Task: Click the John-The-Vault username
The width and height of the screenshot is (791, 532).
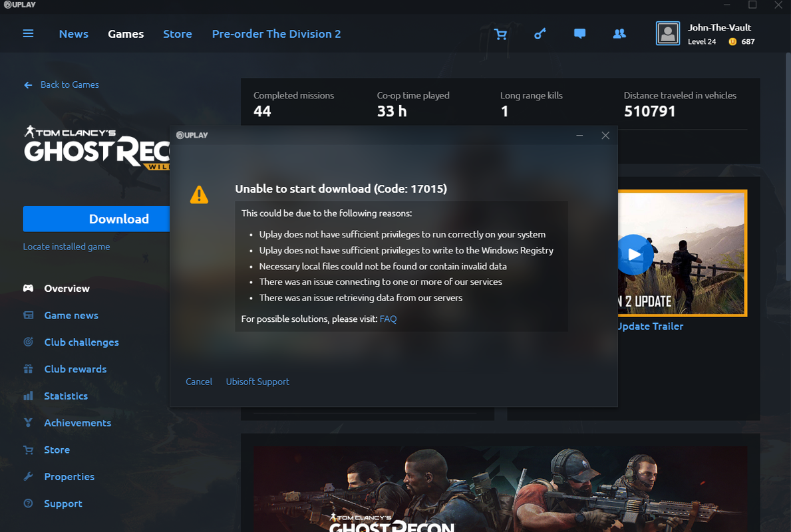Action: (719, 28)
